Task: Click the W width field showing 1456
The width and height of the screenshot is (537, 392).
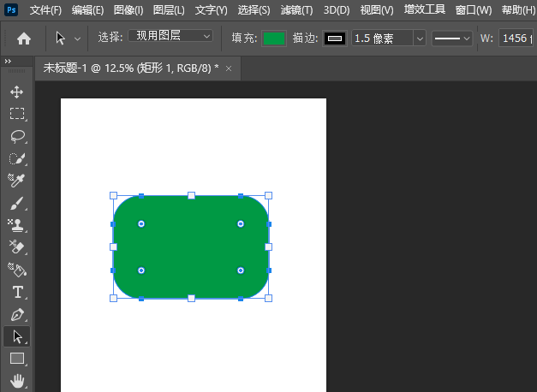Action: pos(517,38)
